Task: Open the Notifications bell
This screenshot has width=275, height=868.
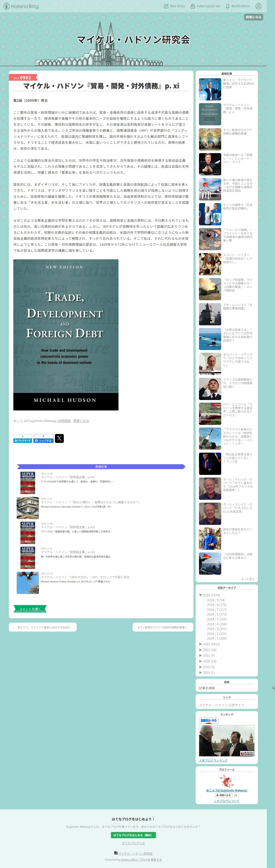Action: pos(238,6)
